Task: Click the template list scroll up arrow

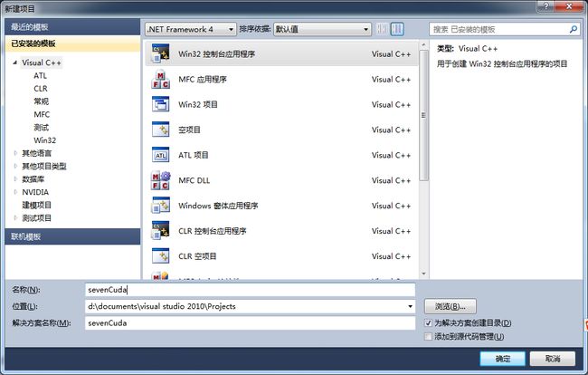Action: coord(423,45)
